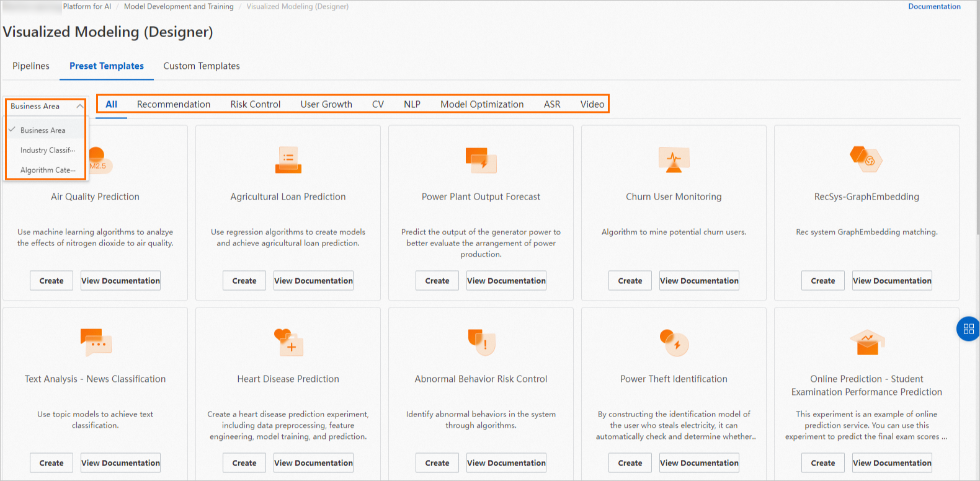Go to Model Development and Training breadcrumb
The image size is (980, 481).
tap(179, 6)
